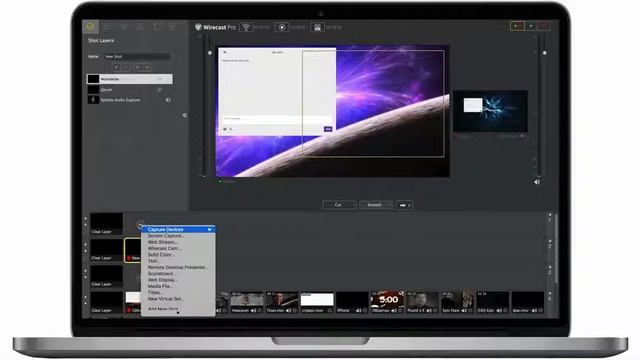Start streaming with the broadcast antenna icon
This screenshot has height=360, width=640.
246,27
